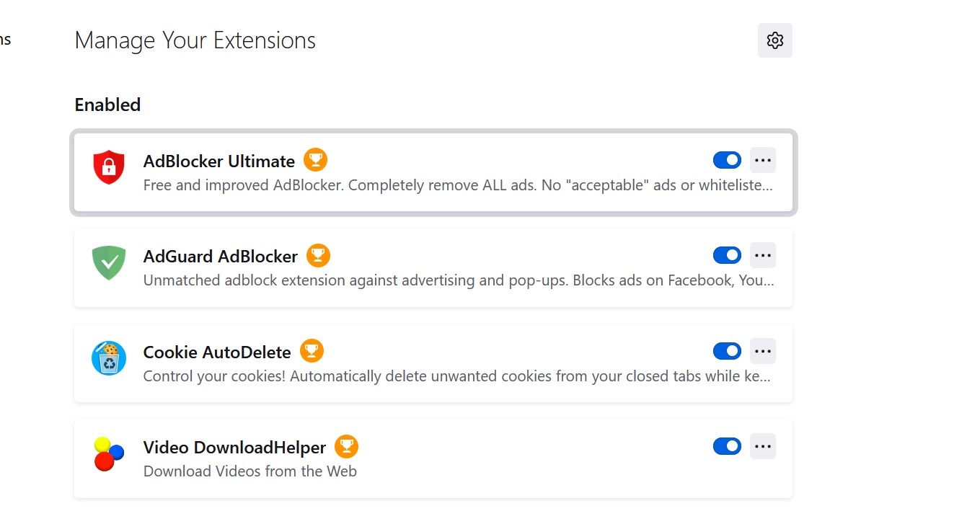Click AdBlocker Ultimate's recommended trophy badge
This screenshot has height=524, width=980.
point(315,159)
